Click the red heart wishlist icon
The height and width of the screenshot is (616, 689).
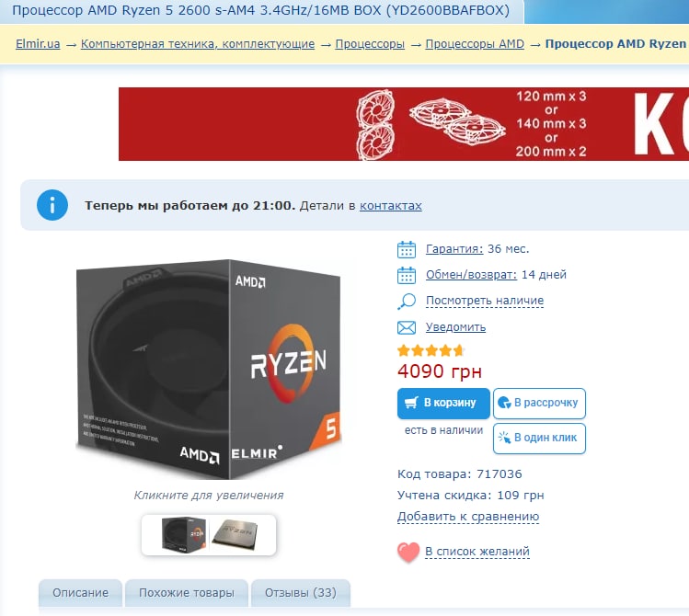[408, 552]
